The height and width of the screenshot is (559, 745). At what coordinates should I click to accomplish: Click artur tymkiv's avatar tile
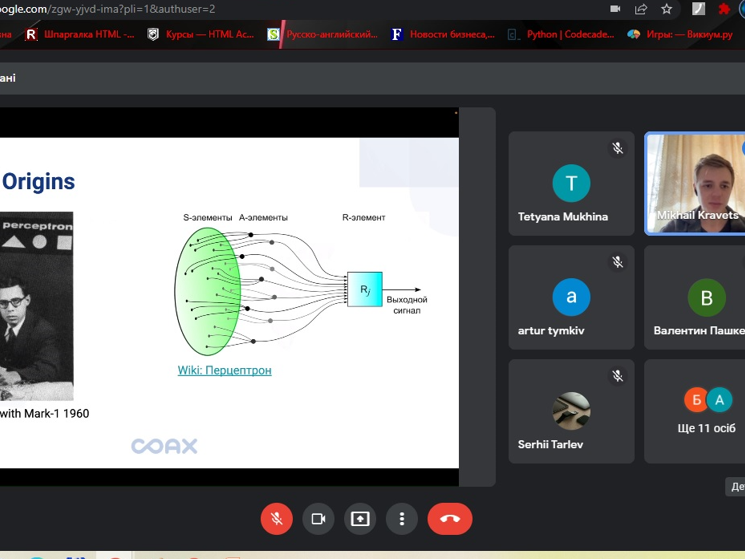571,298
